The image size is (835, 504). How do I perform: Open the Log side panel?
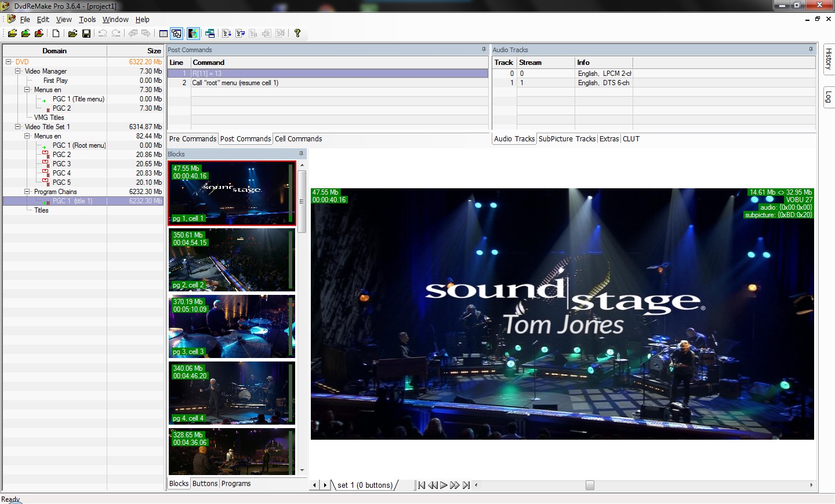829,97
